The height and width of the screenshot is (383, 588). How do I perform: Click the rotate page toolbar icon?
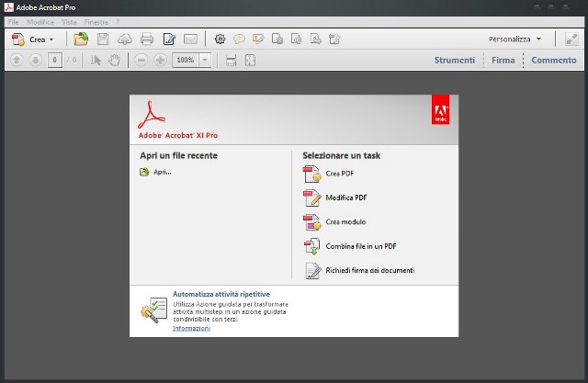click(334, 39)
